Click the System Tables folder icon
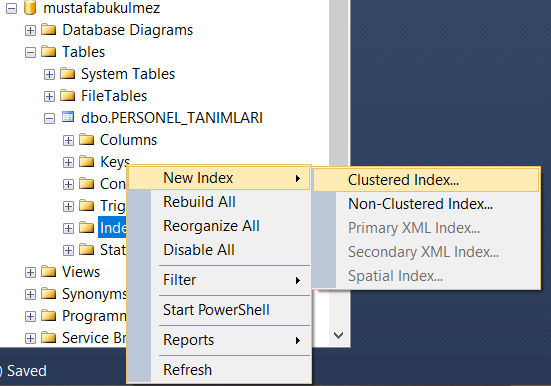Screen dimensions: 551x386 pyautogui.click(x=67, y=73)
